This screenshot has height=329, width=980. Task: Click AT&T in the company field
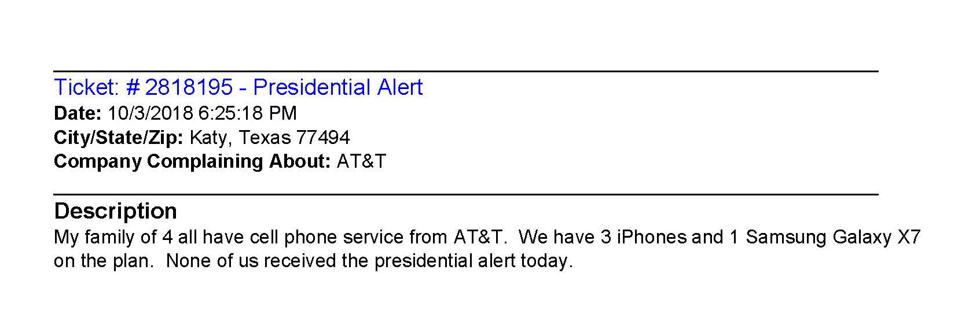pos(361,161)
